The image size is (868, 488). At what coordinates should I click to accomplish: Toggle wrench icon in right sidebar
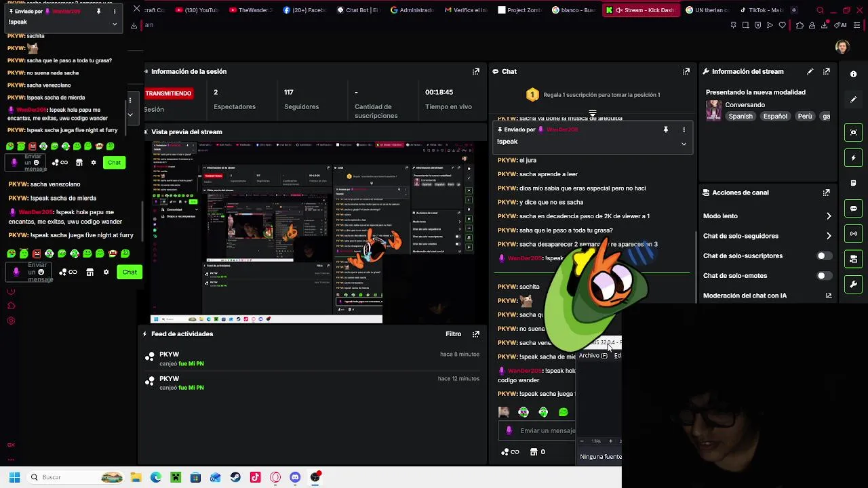tap(854, 284)
